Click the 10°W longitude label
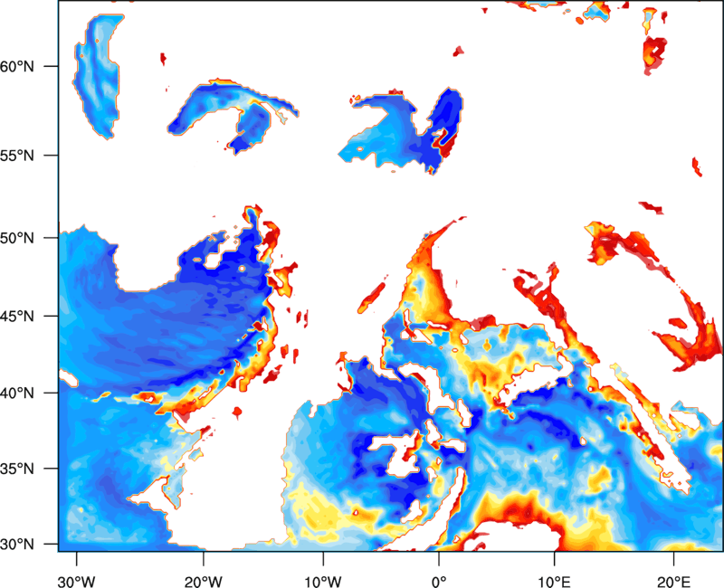This screenshot has height=588, width=724. tap(323, 581)
